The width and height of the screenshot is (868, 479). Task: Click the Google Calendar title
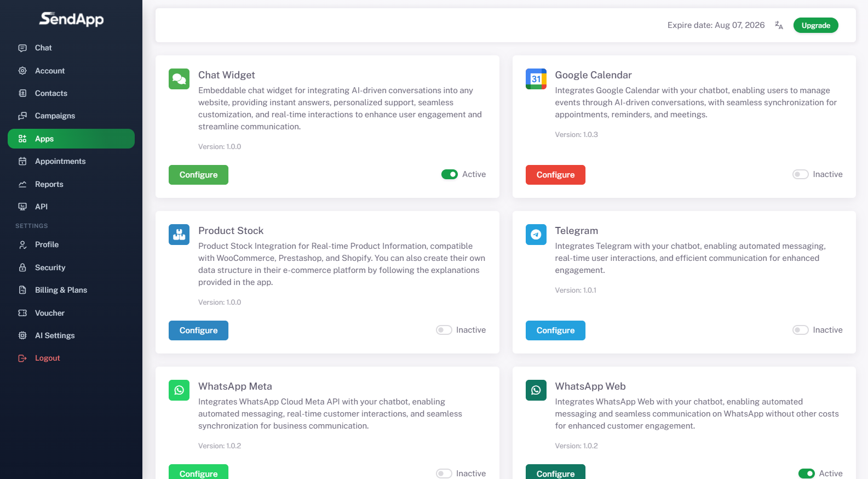[593, 75]
